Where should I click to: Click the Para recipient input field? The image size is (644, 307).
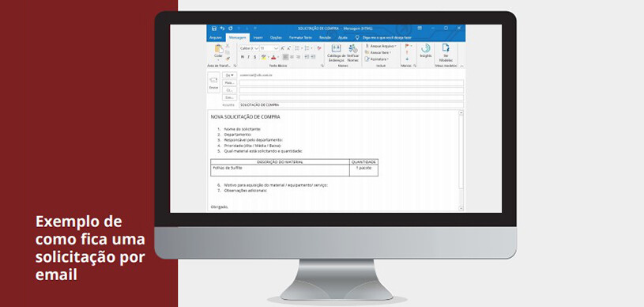tap(351, 83)
